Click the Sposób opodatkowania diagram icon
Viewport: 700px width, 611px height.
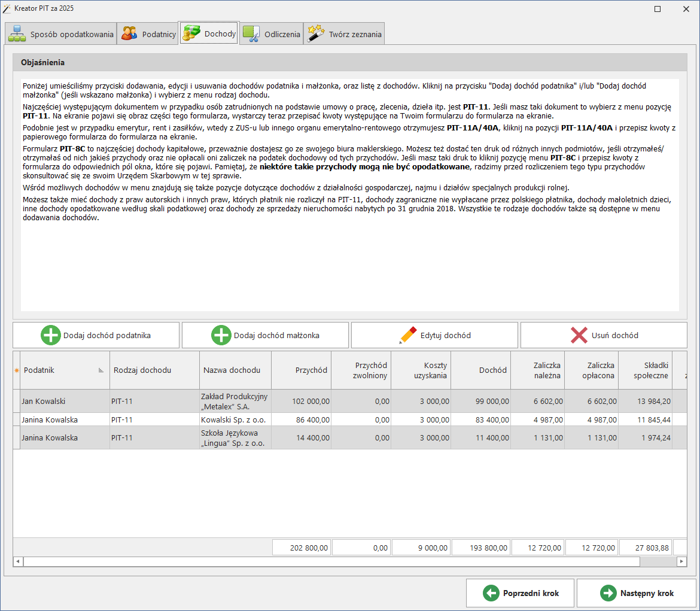[17, 34]
